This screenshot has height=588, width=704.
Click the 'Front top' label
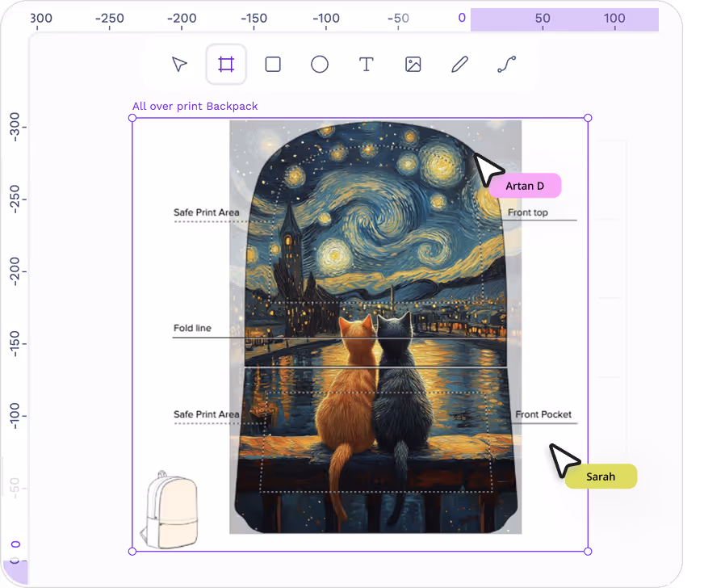(x=528, y=212)
